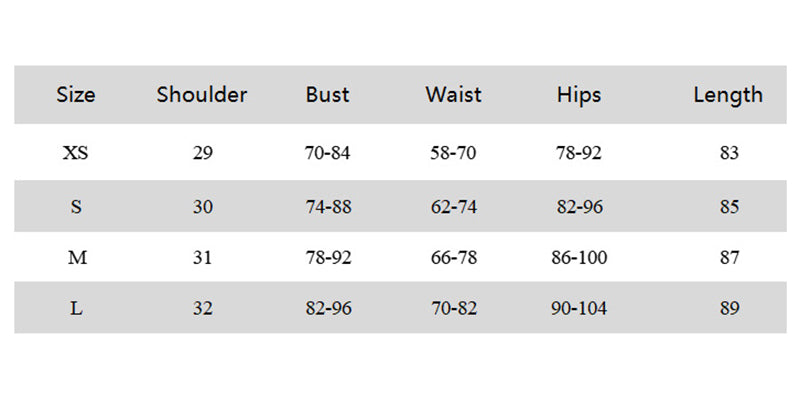Select waist range 58-70
Screen dimensions: 800x400
click(453, 154)
